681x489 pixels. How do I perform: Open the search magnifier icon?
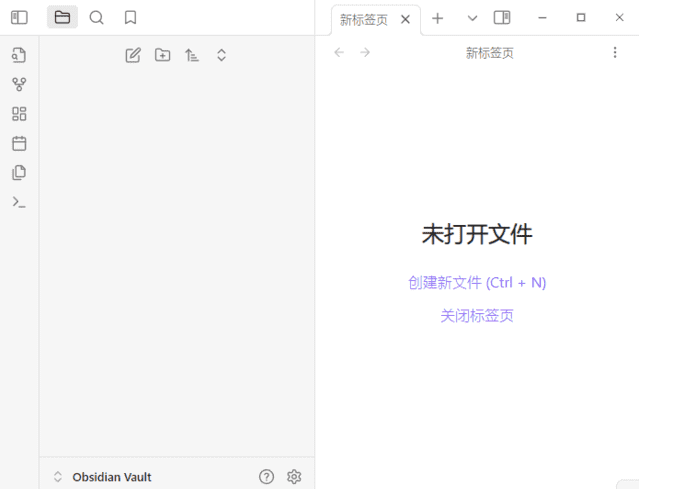[96, 18]
